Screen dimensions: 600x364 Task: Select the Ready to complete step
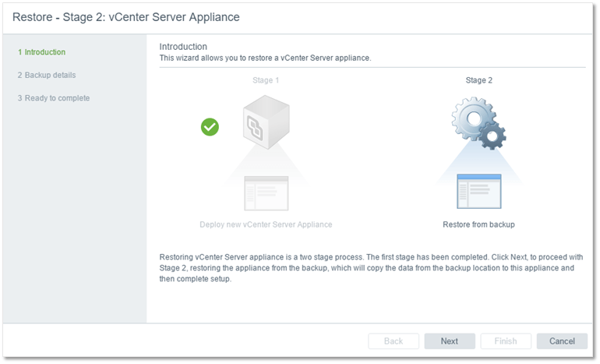[54, 98]
